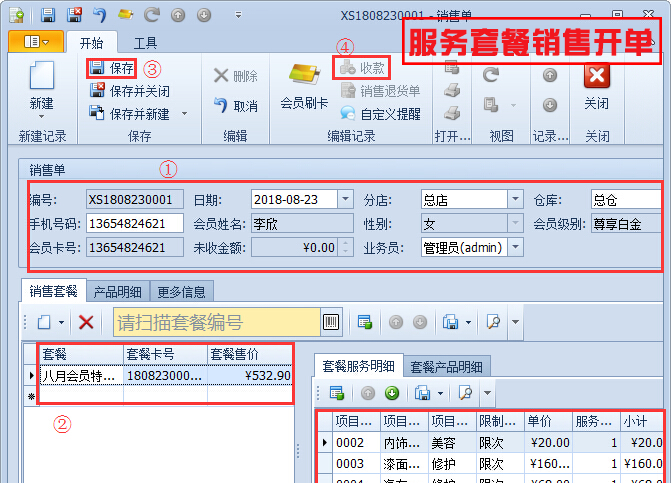Expand the 业务员 salesperson dropdown
Image resolution: width=671 pixels, height=483 pixels.
pyautogui.click(x=516, y=247)
